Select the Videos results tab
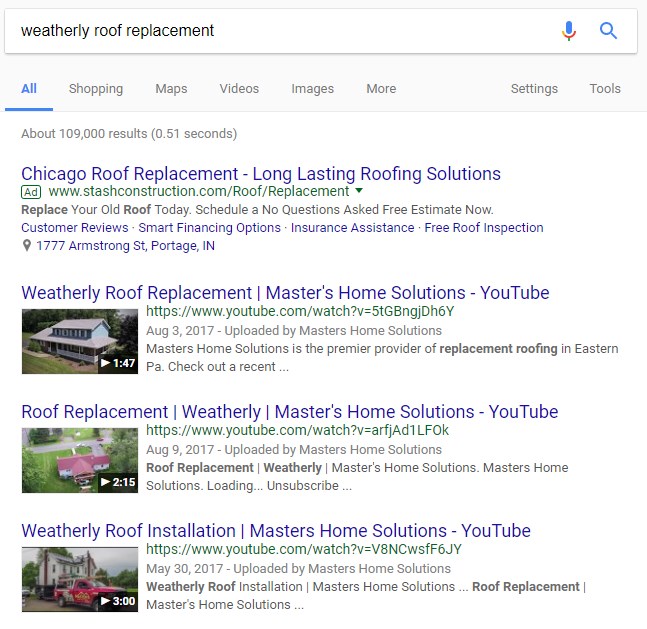 tap(239, 88)
